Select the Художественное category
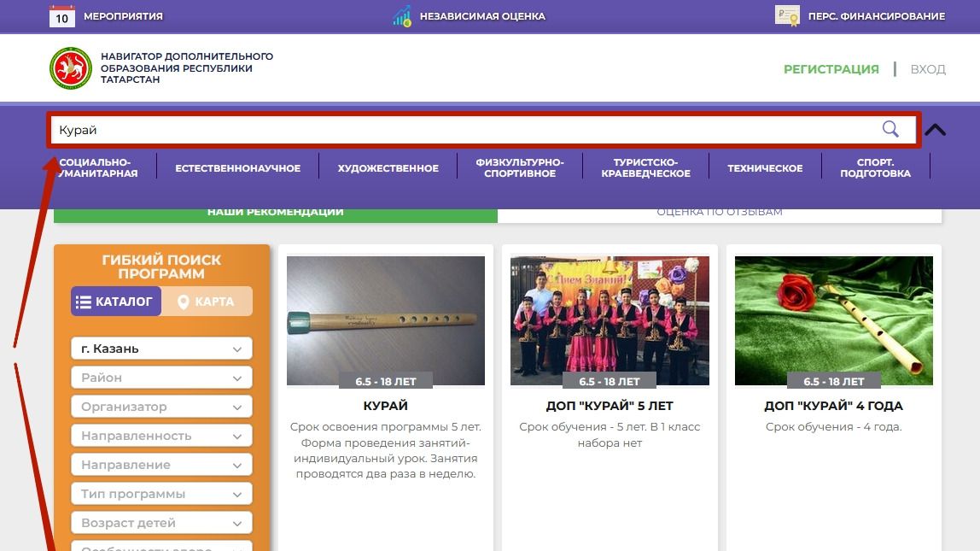 [x=388, y=168]
